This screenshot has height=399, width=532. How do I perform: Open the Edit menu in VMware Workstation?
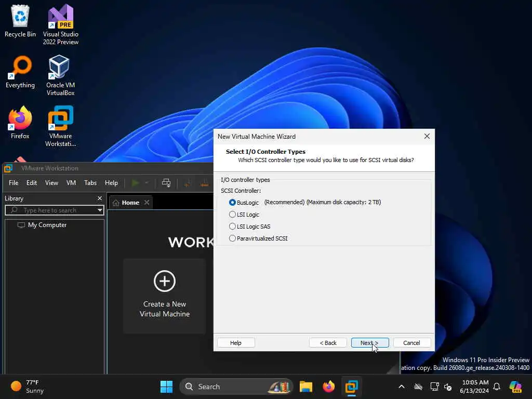(x=32, y=183)
